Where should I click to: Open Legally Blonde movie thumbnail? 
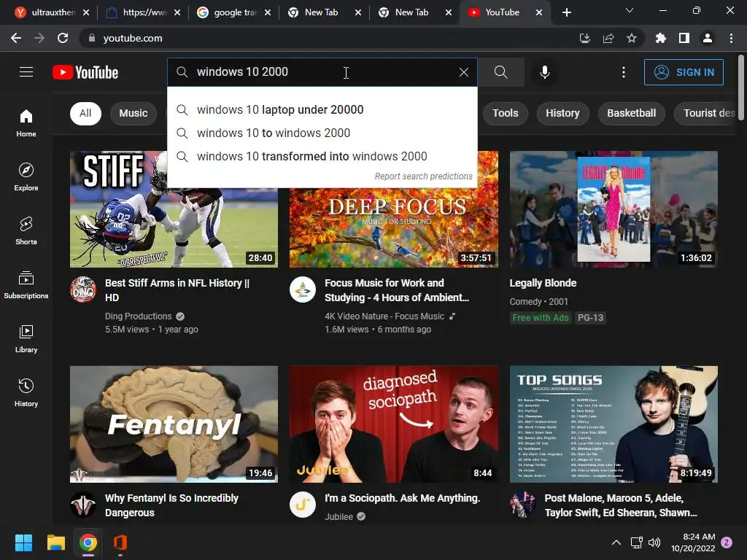[614, 209]
